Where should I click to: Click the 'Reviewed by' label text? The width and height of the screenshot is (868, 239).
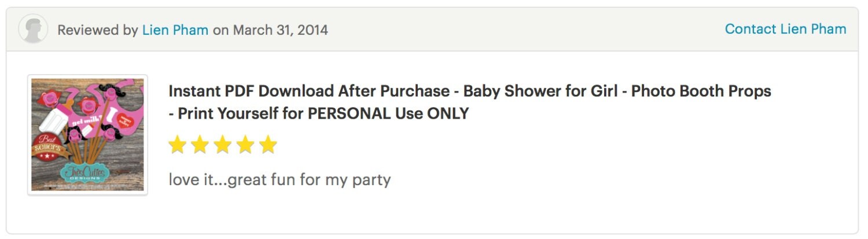[x=97, y=30]
